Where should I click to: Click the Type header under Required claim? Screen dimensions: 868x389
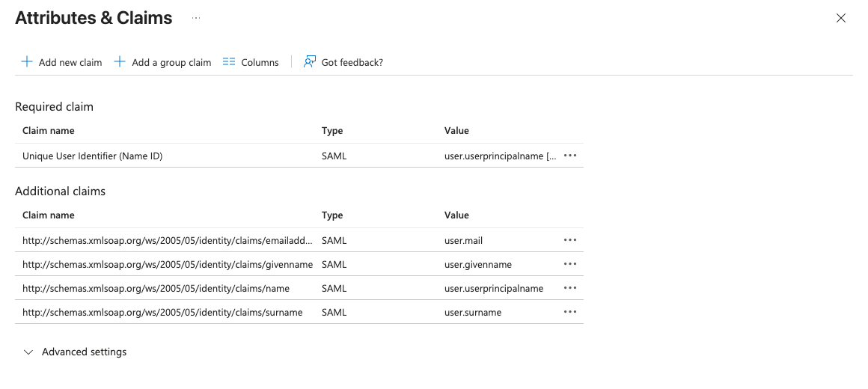tap(332, 131)
